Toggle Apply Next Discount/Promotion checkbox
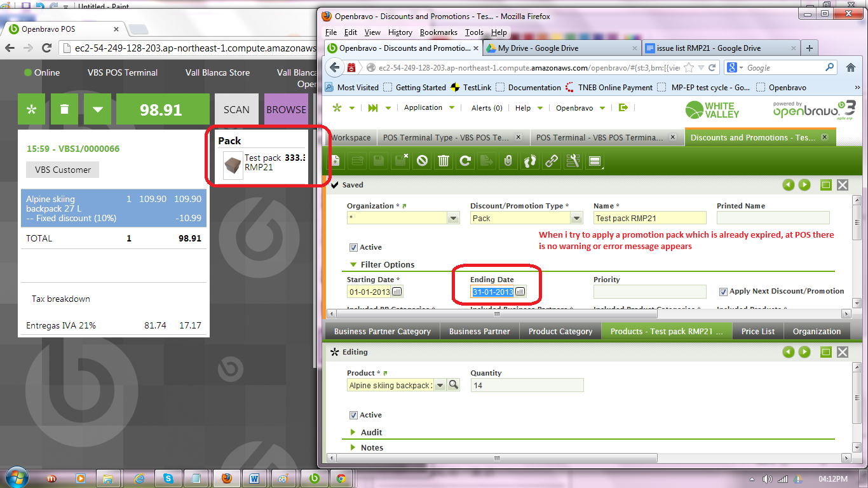This screenshot has height=488, width=868. [x=723, y=292]
